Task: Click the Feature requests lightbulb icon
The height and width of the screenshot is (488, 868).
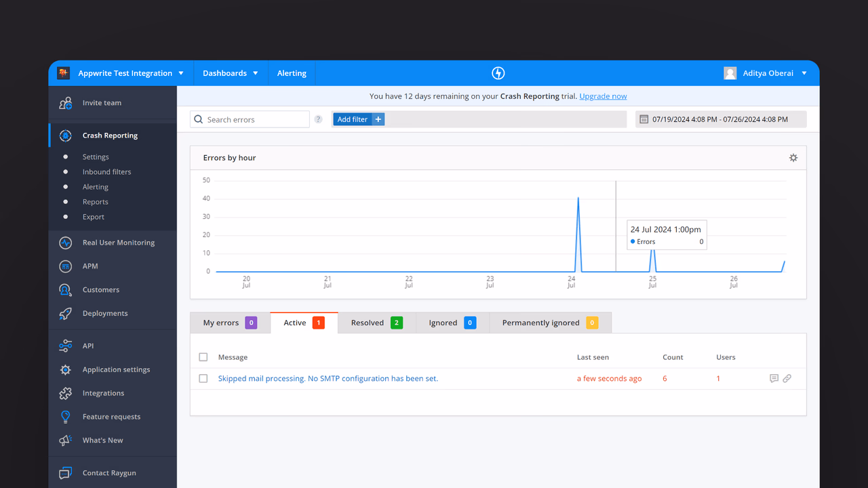Action: pyautogui.click(x=65, y=417)
